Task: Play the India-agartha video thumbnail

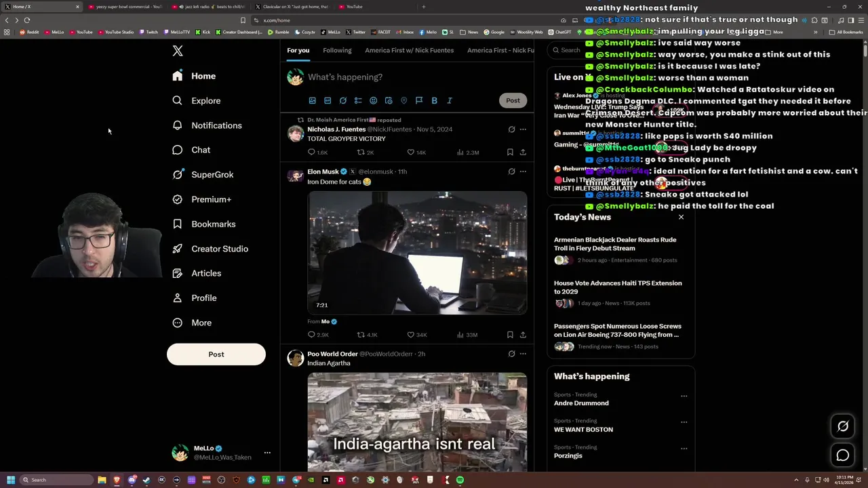Action: [x=417, y=422]
